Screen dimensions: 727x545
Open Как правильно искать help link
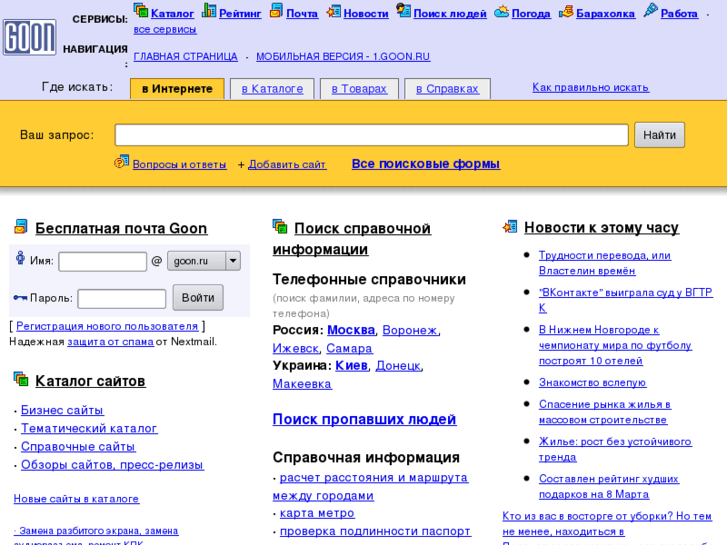click(591, 87)
